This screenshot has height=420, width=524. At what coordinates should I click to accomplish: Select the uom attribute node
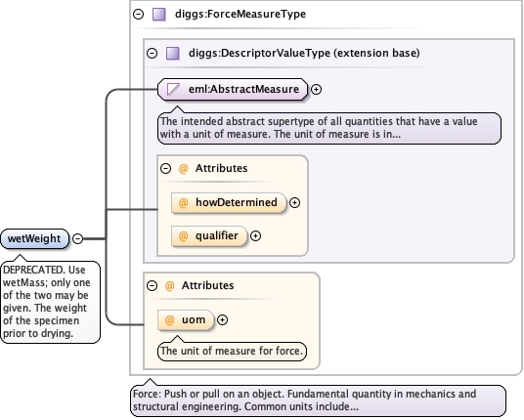coord(186,319)
